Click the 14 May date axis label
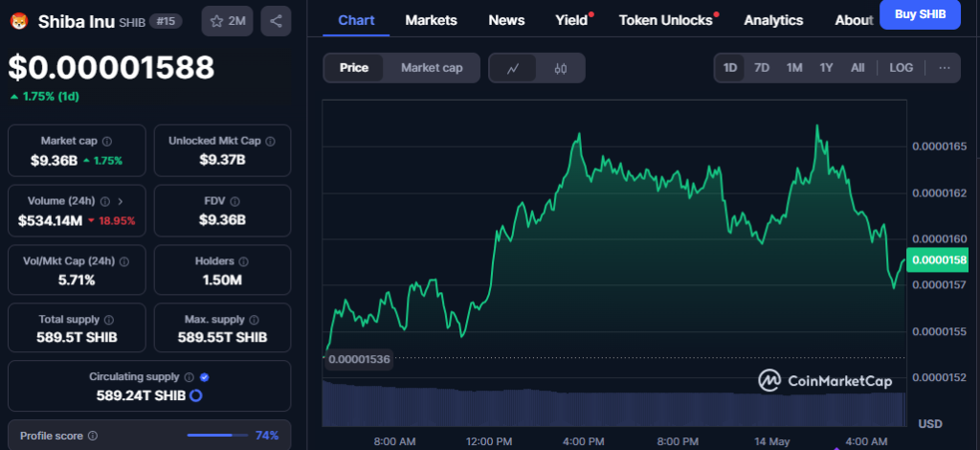 pyautogui.click(x=770, y=441)
